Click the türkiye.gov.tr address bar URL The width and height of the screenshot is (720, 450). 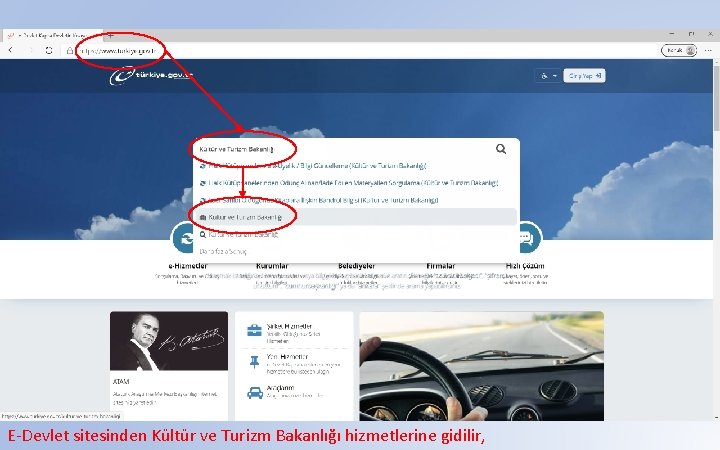[x=118, y=51]
